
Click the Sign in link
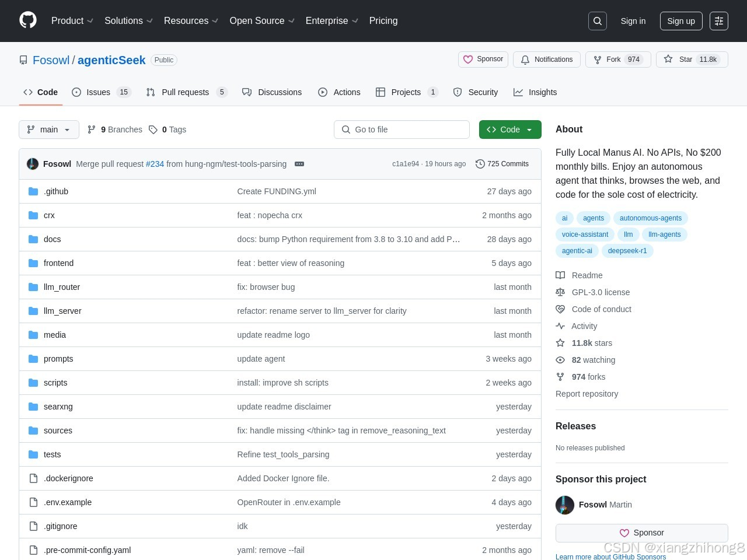pos(633,21)
